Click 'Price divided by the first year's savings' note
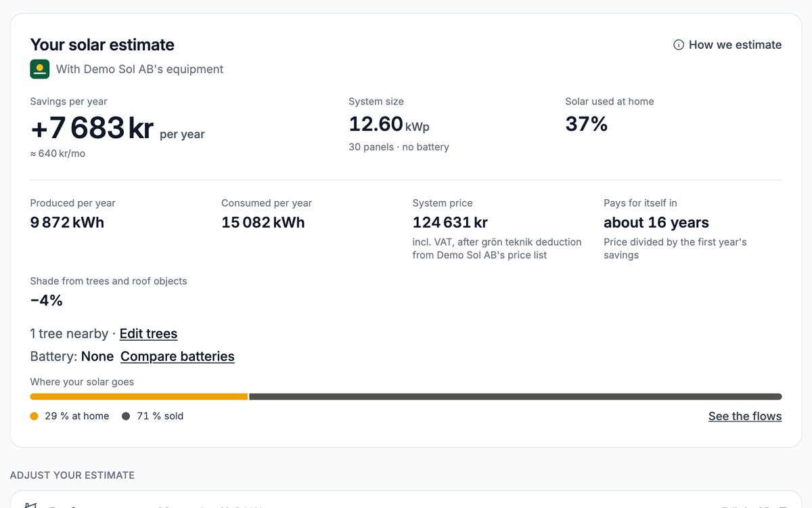 pyautogui.click(x=675, y=249)
